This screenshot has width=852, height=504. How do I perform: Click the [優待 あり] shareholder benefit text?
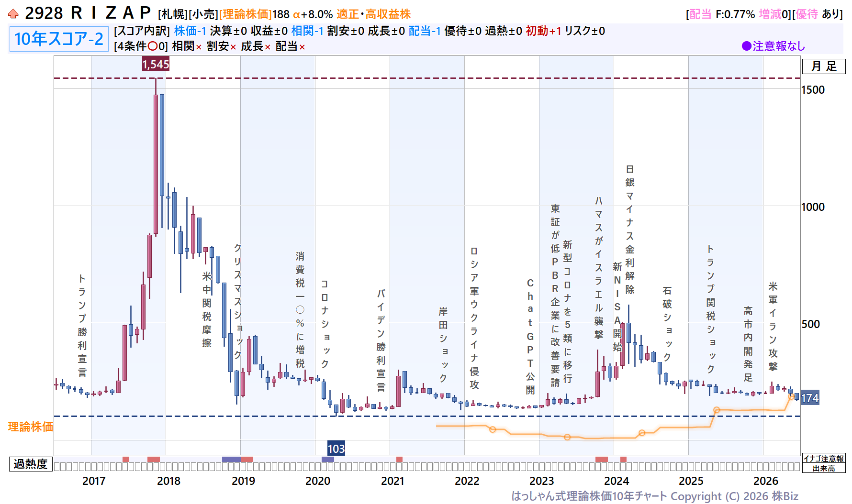(x=818, y=14)
